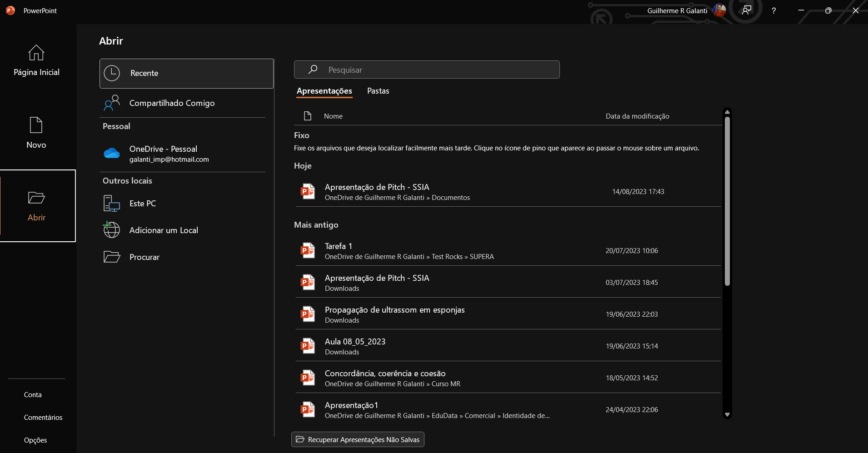
Task: Click the scrollbar down arrow in file list
Action: [727, 414]
